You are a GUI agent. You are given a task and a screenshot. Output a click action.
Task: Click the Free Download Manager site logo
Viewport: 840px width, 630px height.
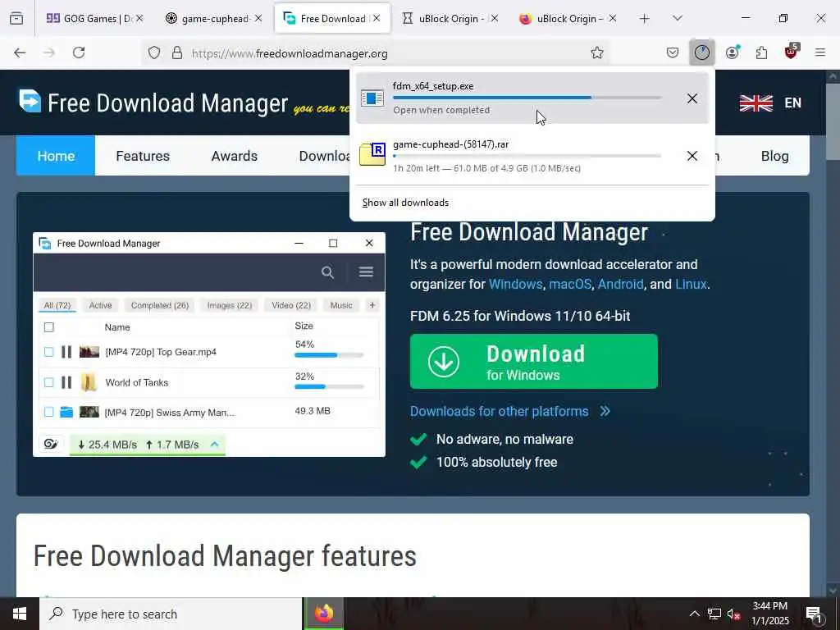point(153,102)
